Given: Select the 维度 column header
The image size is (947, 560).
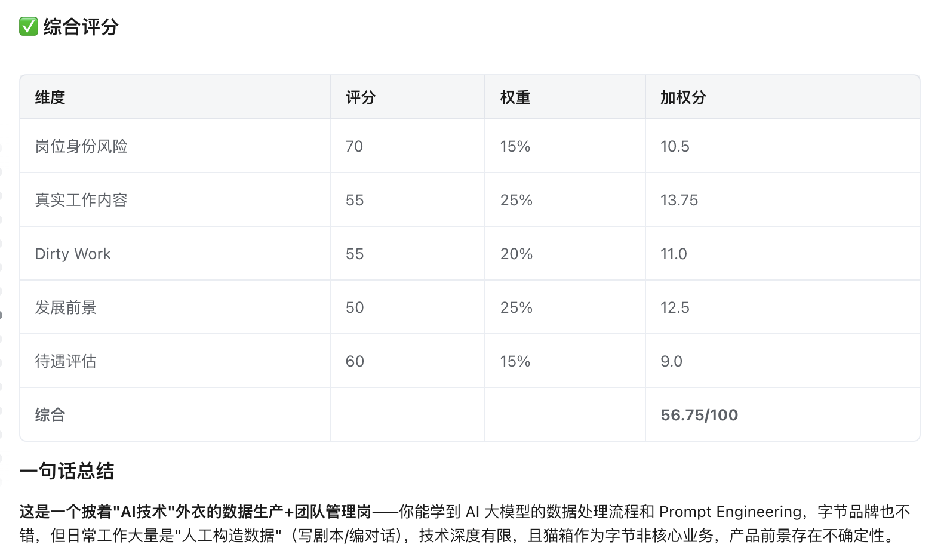Looking at the screenshot, I should click(x=50, y=97).
